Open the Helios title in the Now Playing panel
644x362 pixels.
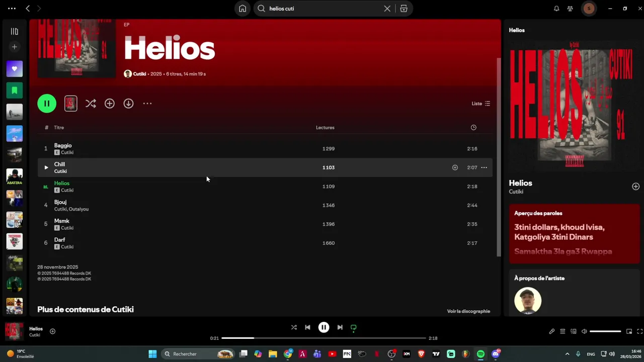(520, 183)
